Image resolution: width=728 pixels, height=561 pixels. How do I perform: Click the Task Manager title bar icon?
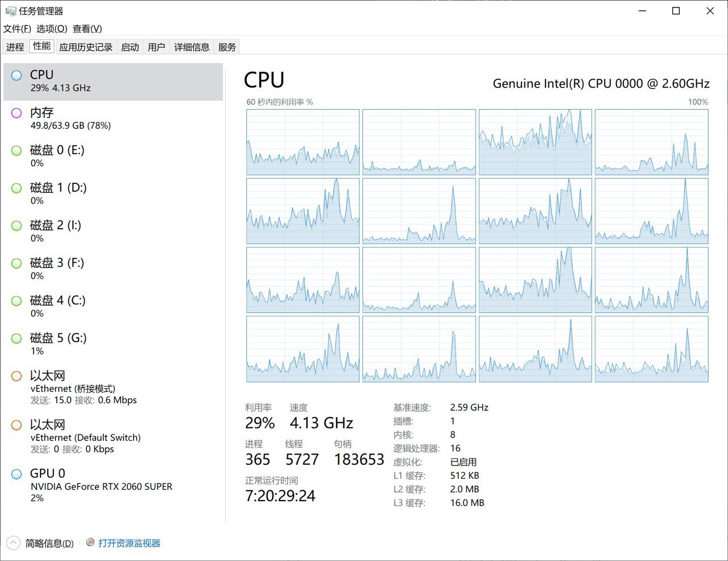click(10, 11)
